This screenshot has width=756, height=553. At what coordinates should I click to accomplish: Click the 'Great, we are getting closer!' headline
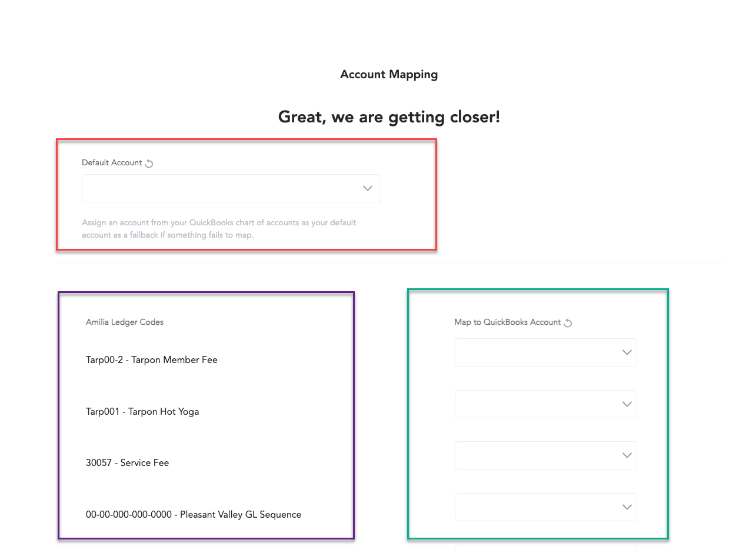[389, 116]
